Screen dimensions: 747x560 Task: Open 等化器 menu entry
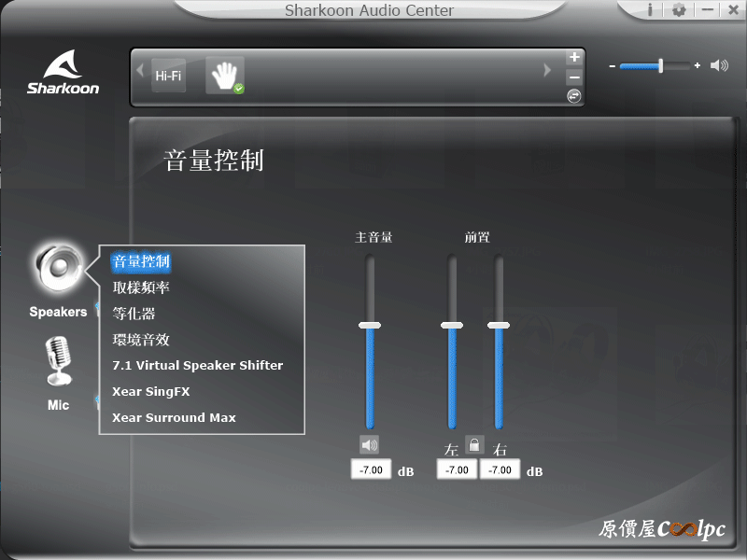134,314
